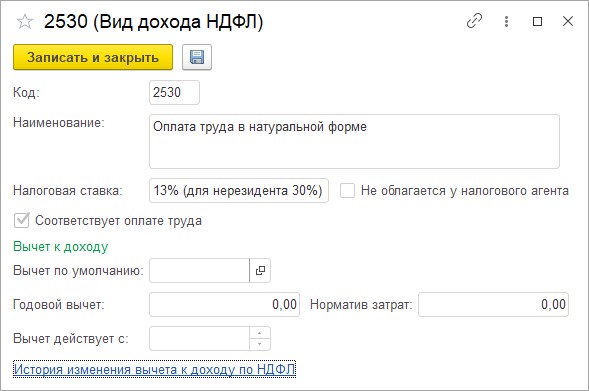The image size is (589, 391).
Task: Maximize the form window
Action: pyautogui.click(x=537, y=21)
